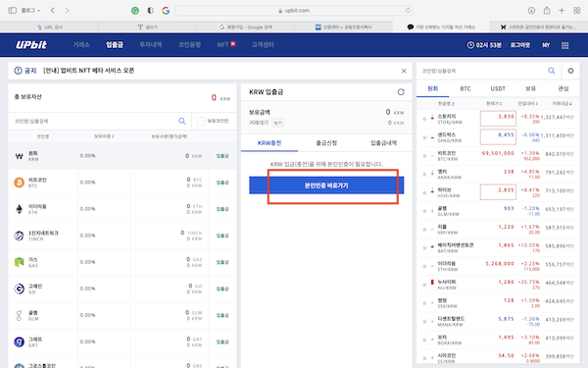Open the MY account link
Screen dimensions: 588x368
click(x=546, y=45)
